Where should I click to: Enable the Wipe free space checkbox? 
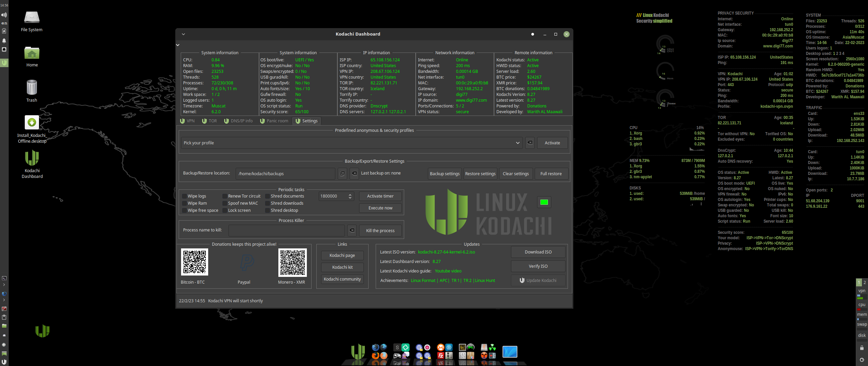184,210
